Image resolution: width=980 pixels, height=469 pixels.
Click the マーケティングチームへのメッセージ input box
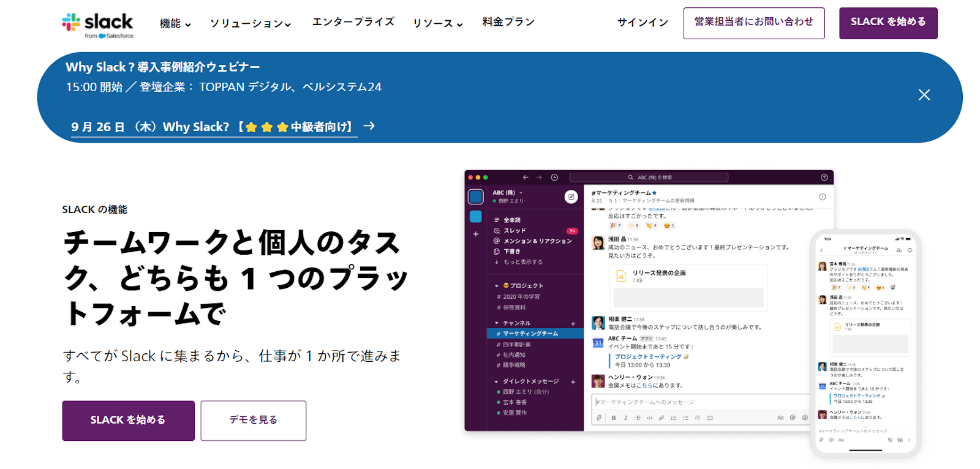[x=703, y=402]
